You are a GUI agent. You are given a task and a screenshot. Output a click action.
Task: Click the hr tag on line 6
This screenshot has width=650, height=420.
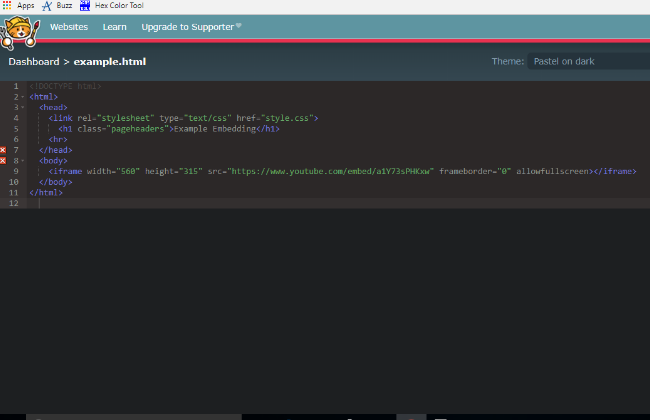click(58, 139)
